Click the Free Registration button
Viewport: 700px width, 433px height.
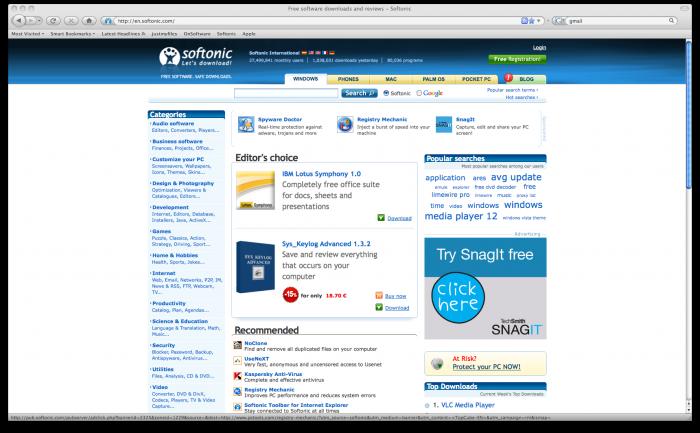517,59
